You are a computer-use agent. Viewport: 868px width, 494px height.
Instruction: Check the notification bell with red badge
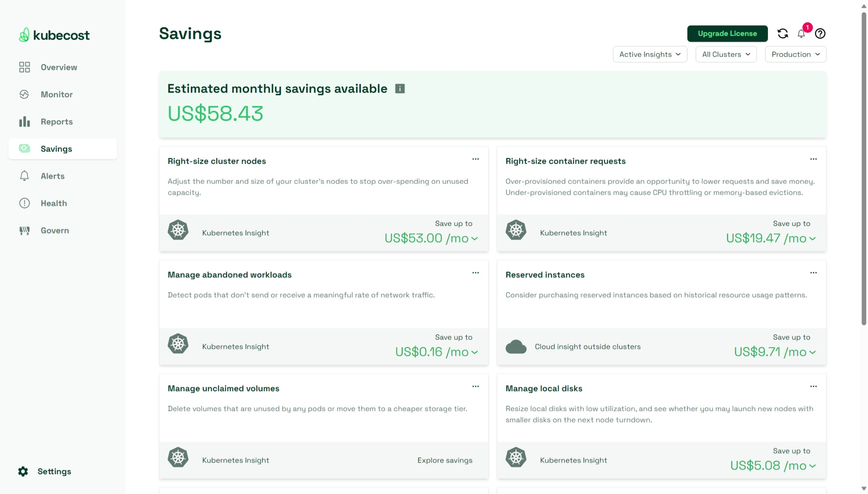pyautogui.click(x=801, y=34)
